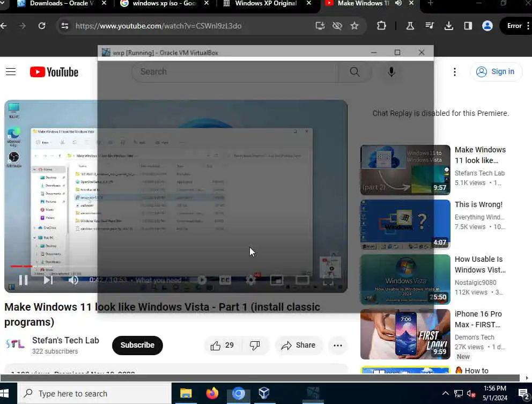This screenshot has height=404, width=532.
Task: Open the browser profile avatar
Action: [487, 26]
